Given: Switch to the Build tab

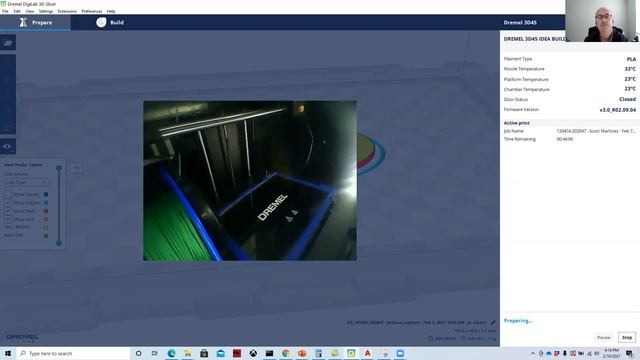Looking at the screenshot, I should [x=110, y=22].
